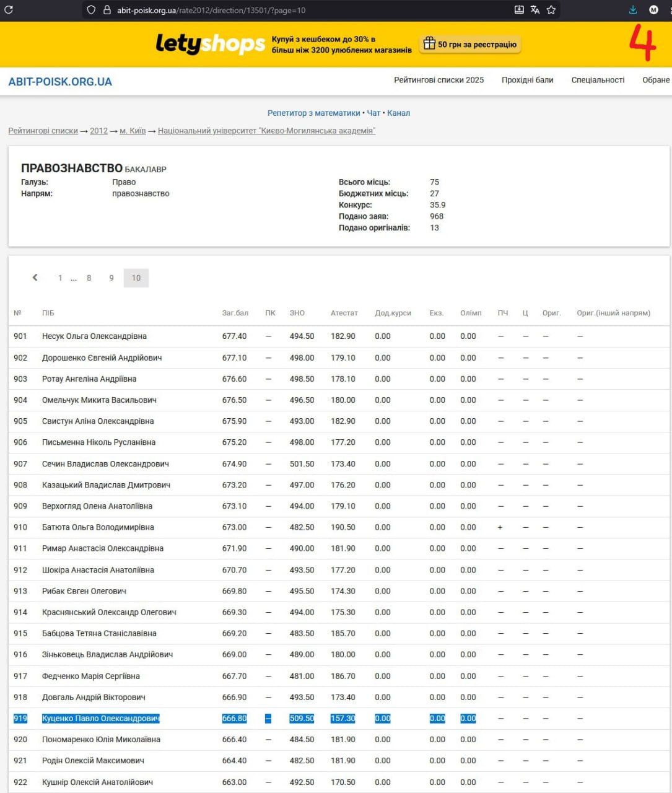This screenshot has width=672, height=793.
Task: Click the 50 грн за реєстрацію button
Action: (470, 45)
